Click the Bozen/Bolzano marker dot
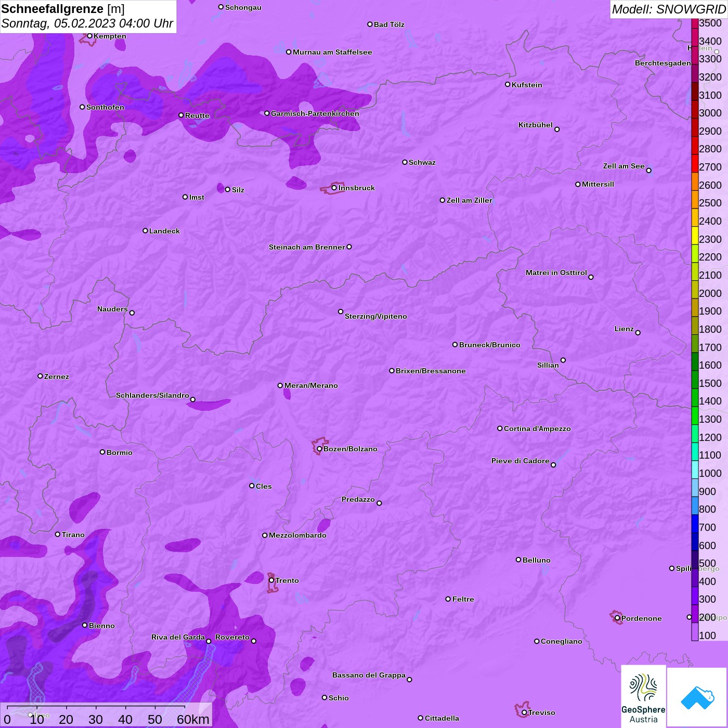The height and width of the screenshot is (728, 728). 319,449
